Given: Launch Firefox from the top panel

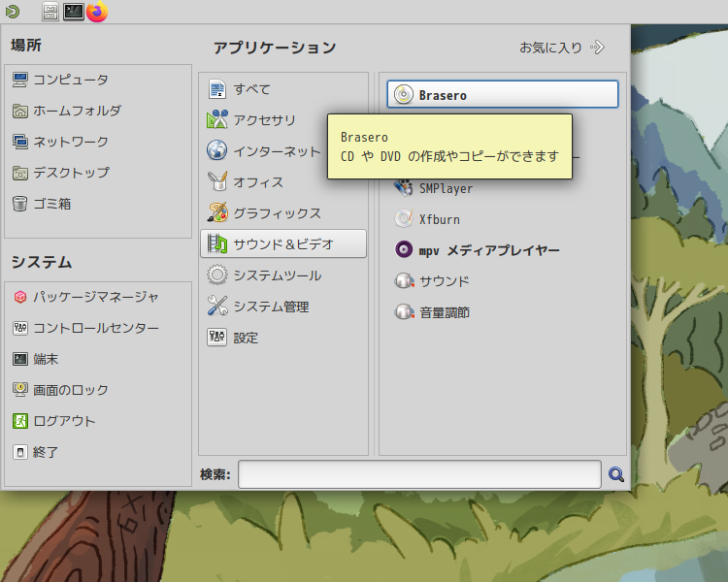Looking at the screenshot, I should (97, 12).
